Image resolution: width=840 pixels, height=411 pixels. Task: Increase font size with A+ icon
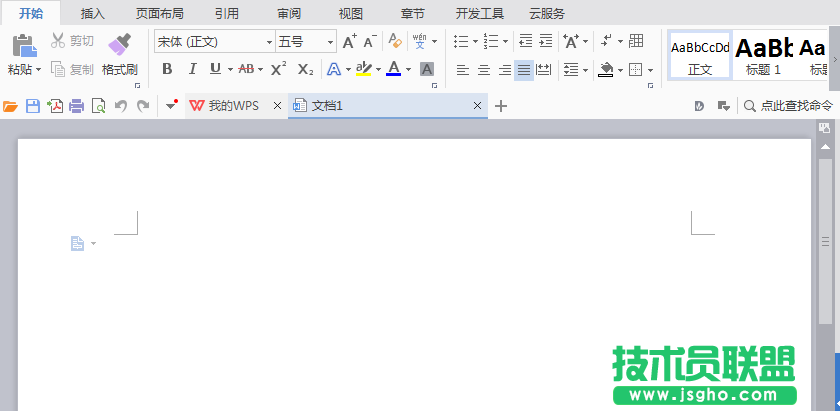(349, 41)
